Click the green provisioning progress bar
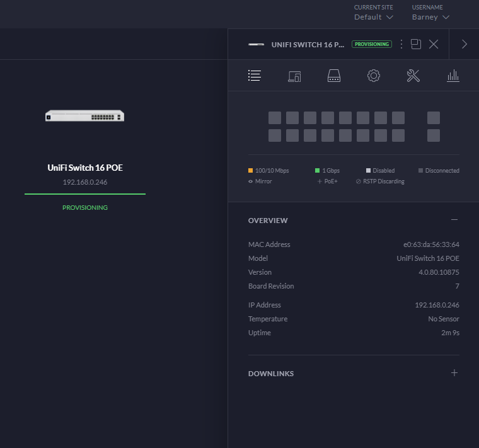 click(x=84, y=194)
